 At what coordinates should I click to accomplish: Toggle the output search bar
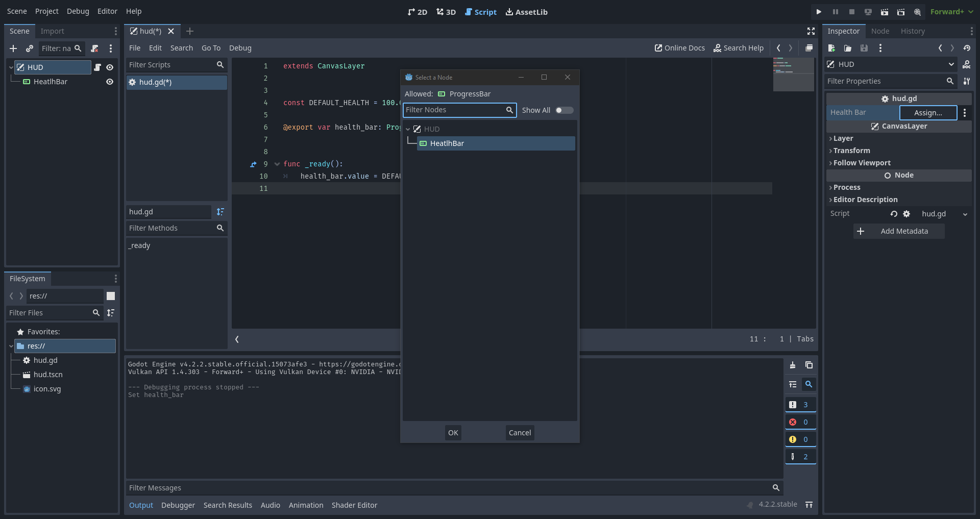coord(809,384)
